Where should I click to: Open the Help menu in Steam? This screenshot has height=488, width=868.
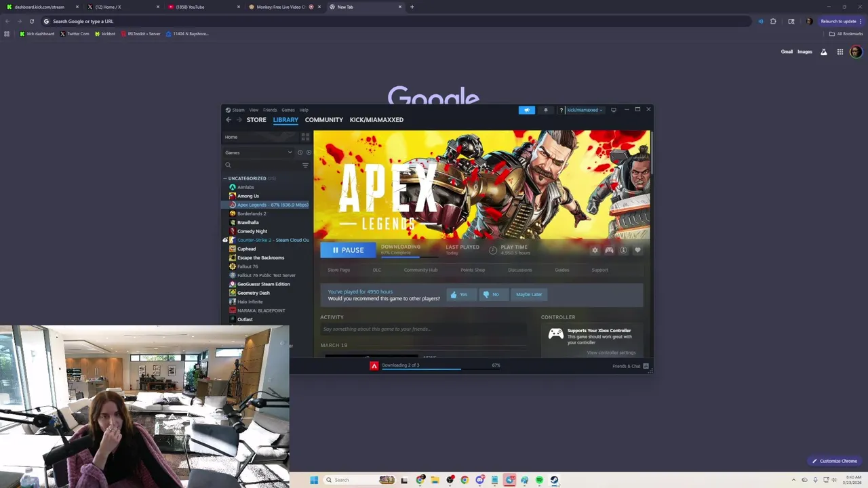(304, 110)
